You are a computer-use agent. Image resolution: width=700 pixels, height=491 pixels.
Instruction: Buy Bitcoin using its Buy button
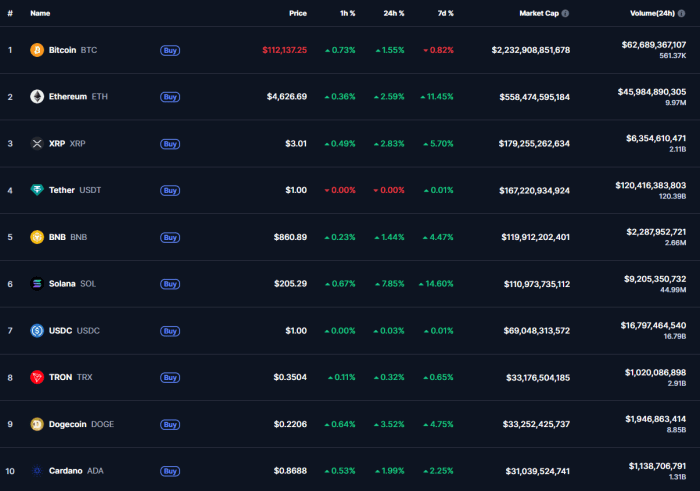click(x=170, y=50)
